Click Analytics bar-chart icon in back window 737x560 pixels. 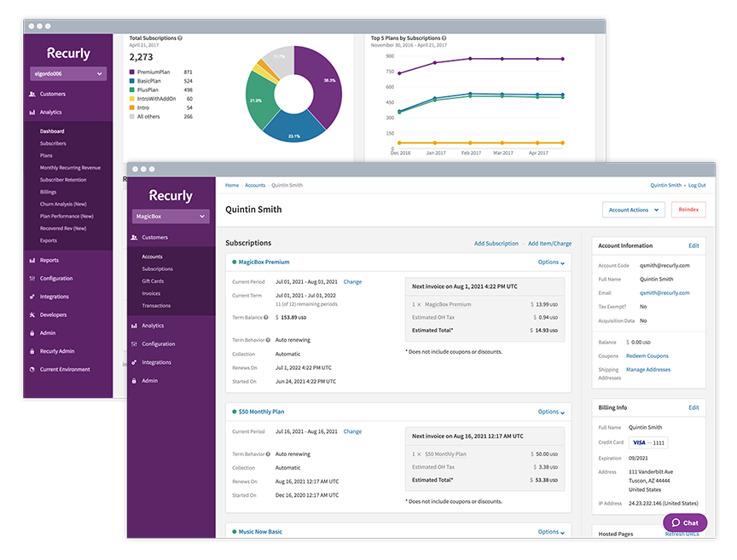click(32, 113)
